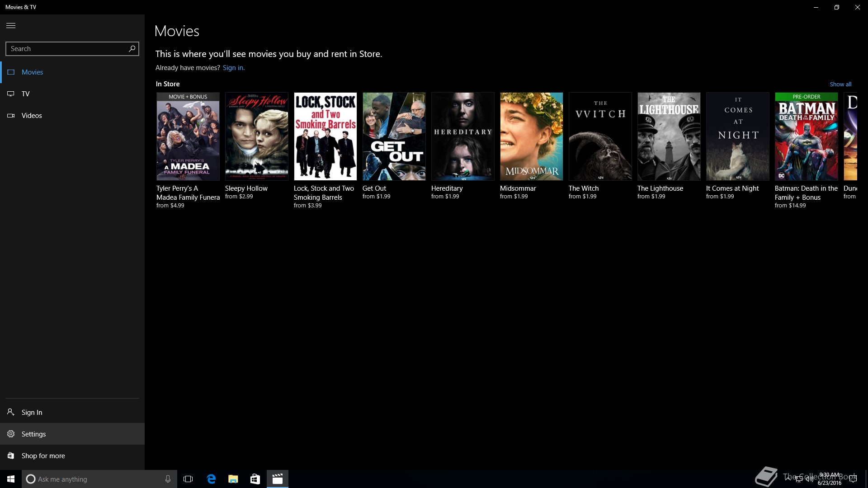Open the Sleepy Hollow poster
Screen dimensions: 868x488
257,136
